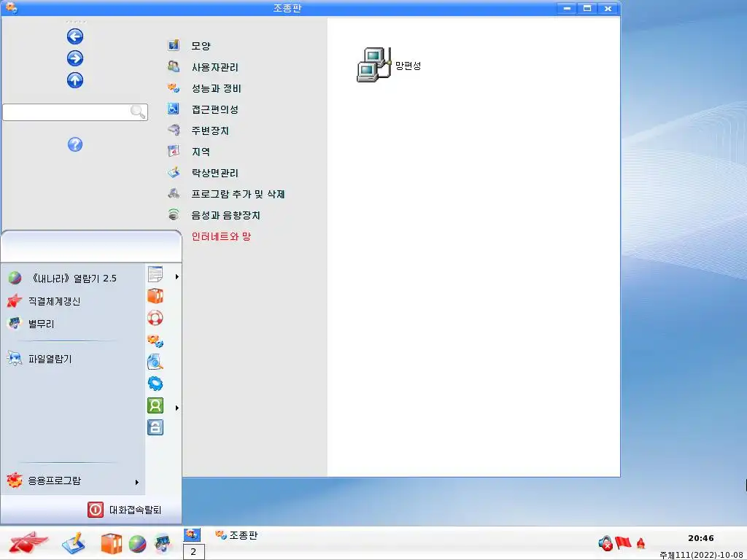Select the highlighted 인터네트와 망 entry

(221, 236)
